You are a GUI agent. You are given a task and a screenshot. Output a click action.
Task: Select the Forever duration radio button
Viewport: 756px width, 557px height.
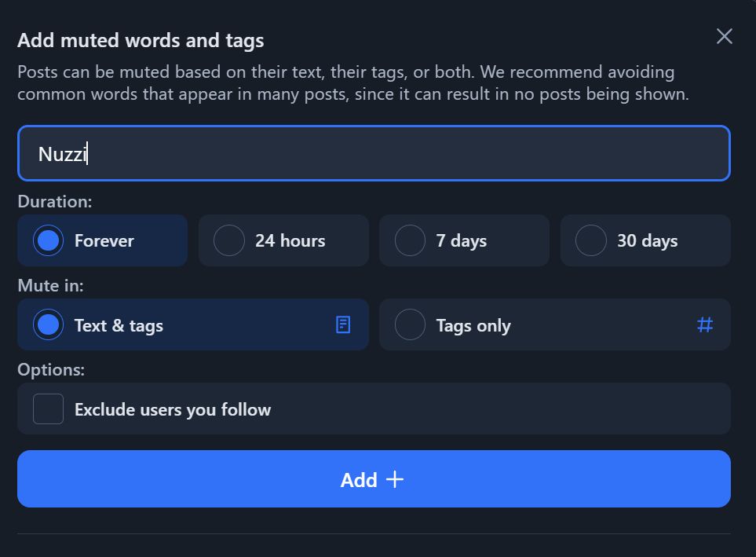[x=49, y=240]
